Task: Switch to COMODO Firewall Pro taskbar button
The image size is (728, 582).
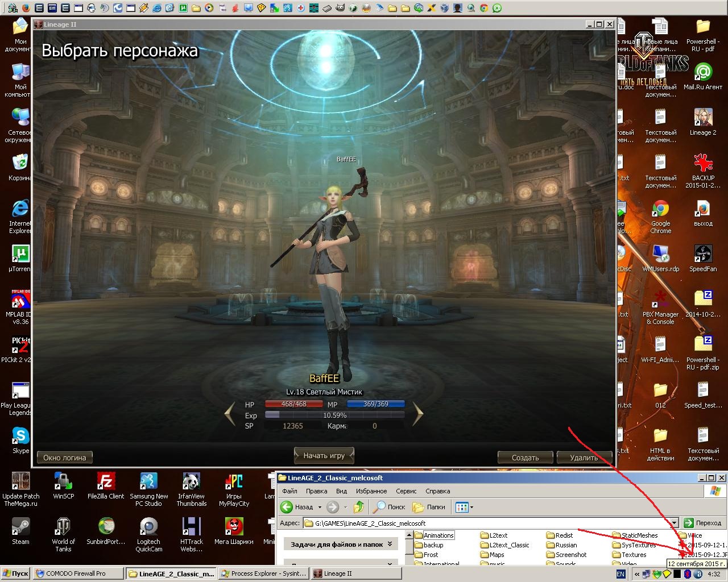Action: (78, 573)
